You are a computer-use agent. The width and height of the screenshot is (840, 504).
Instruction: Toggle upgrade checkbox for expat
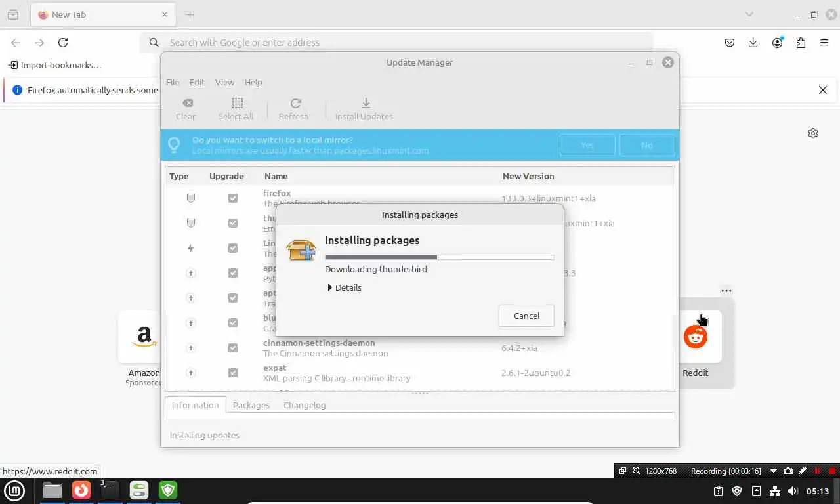[x=233, y=373]
